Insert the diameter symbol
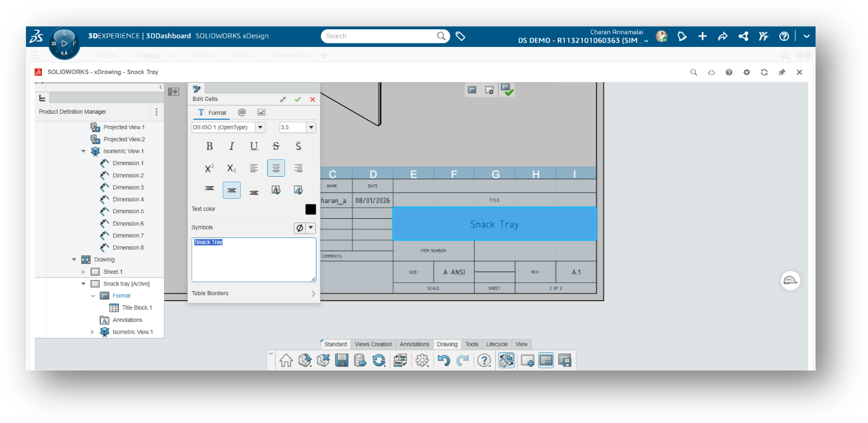This screenshot has height=423, width=868. click(x=299, y=228)
